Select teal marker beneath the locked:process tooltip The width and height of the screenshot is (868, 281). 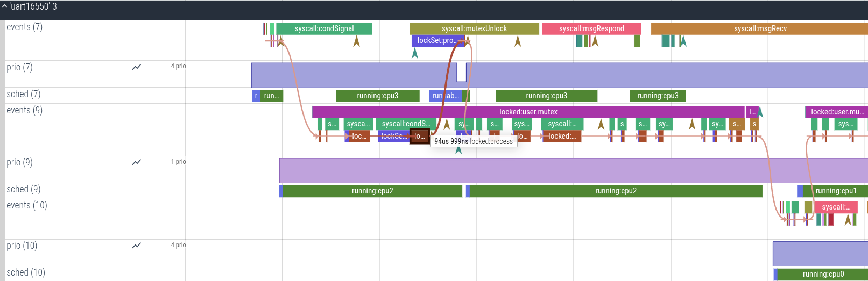tap(458, 149)
